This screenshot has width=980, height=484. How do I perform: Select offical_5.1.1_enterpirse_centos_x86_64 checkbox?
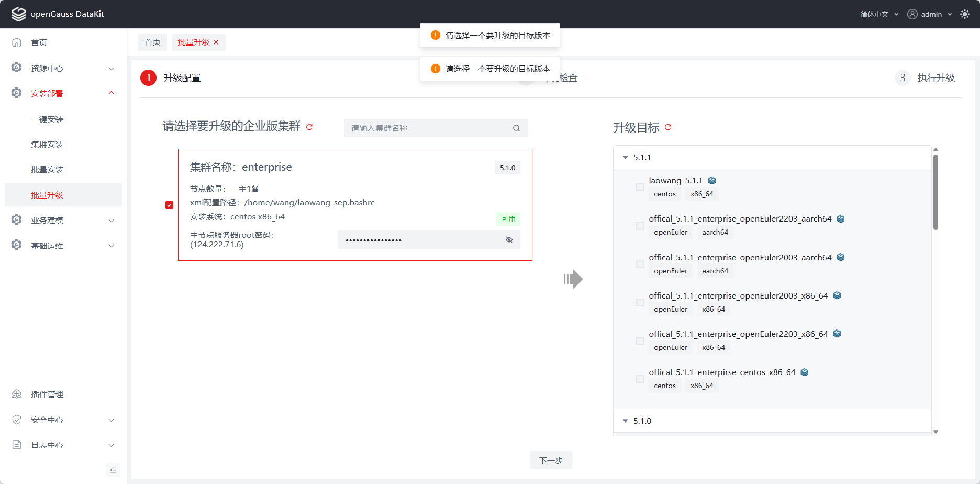(640, 379)
